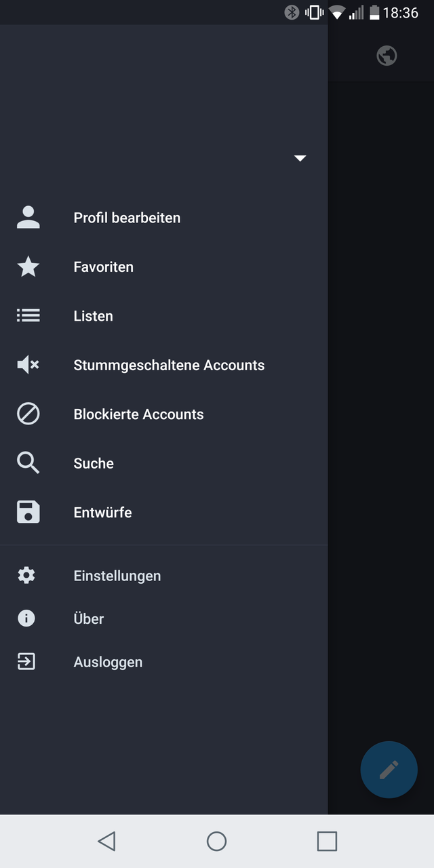
Task: Switch to the globe federated timeline tab
Action: coord(387,56)
